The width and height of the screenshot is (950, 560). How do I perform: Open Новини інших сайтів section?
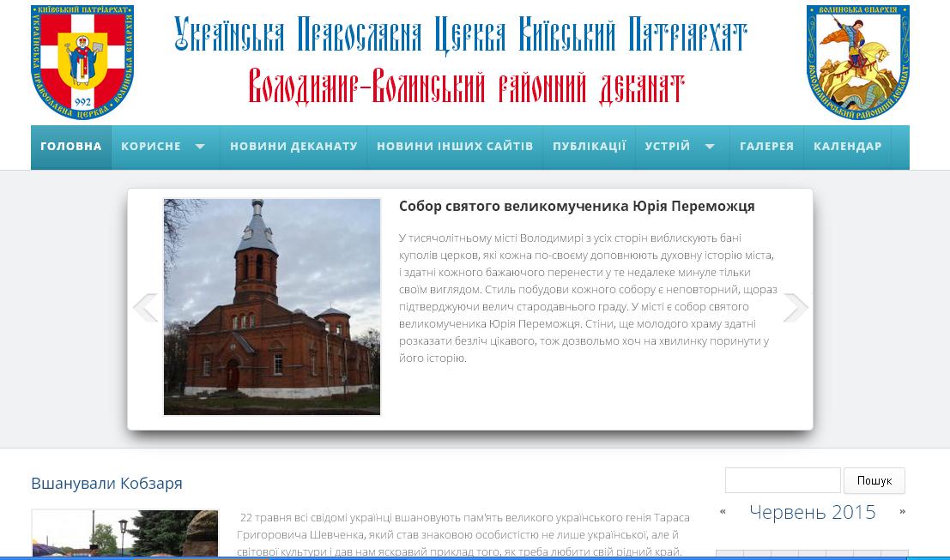[x=455, y=147]
